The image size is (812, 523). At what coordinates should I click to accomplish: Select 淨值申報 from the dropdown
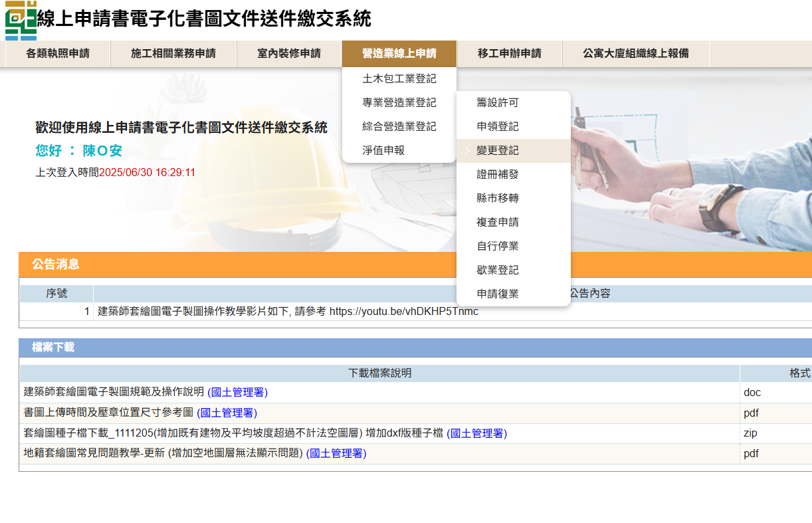[383, 151]
